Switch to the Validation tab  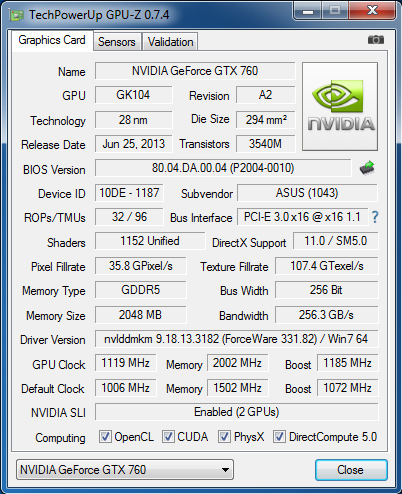pos(170,42)
